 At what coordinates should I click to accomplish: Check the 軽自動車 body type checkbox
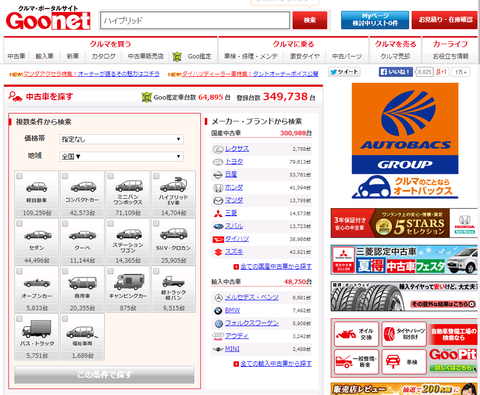point(19,176)
